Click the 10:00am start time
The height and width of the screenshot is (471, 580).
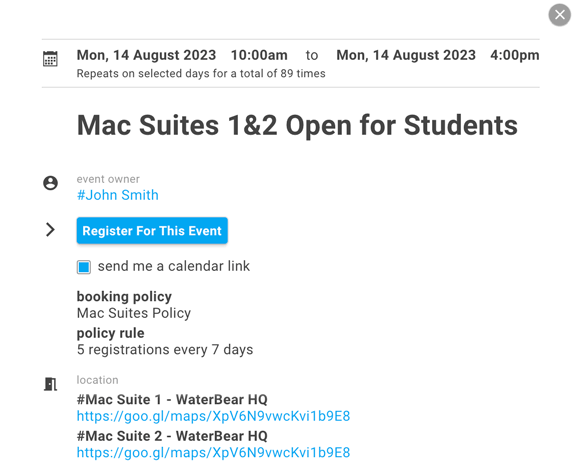pos(259,55)
